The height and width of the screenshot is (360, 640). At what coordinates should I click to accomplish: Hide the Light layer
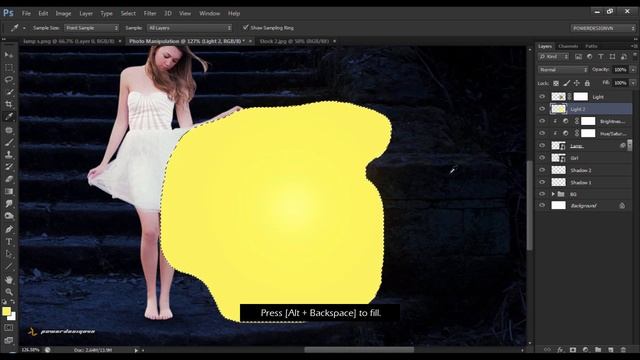pyautogui.click(x=542, y=97)
